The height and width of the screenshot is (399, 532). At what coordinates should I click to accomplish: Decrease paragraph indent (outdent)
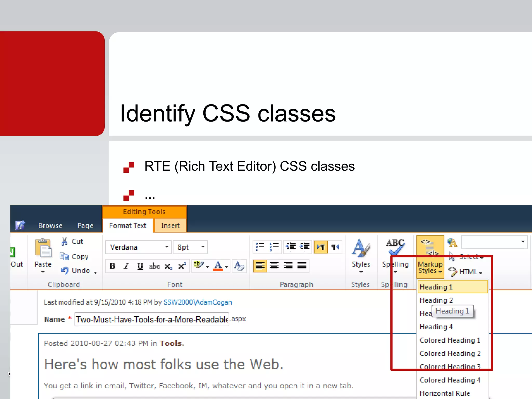click(290, 247)
